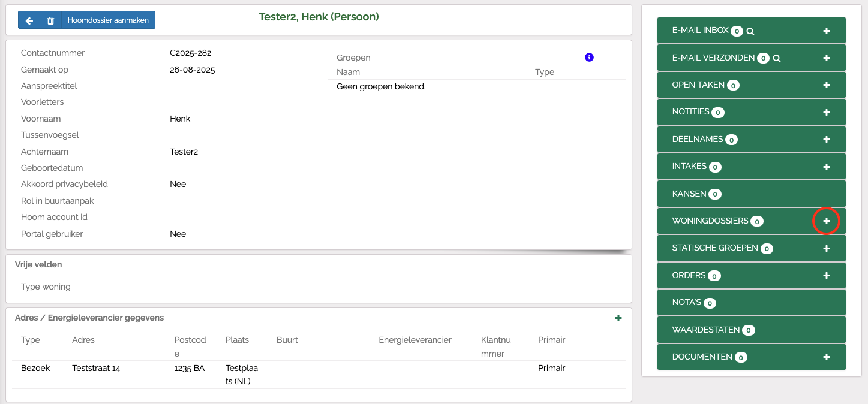
Task: Open the Documenten section header
Action: click(702, 357)
